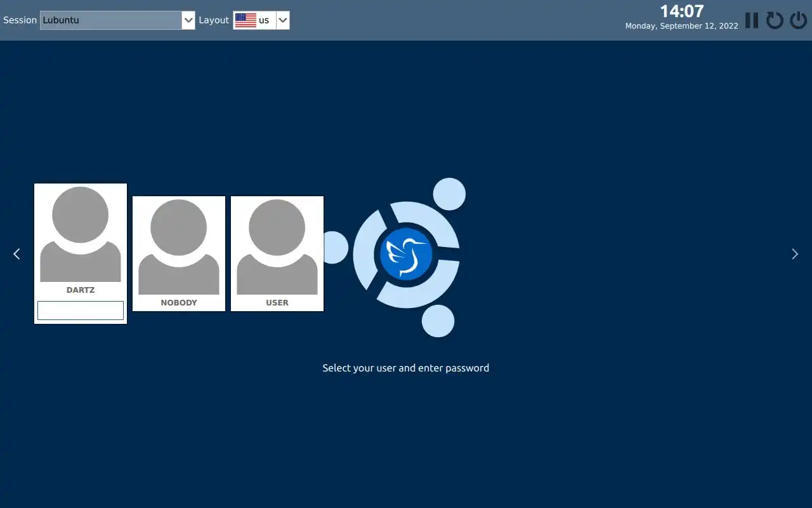Click the 'Select your user and enter password' text
Screen dimensions: 812x508
(x=406, y=368)
